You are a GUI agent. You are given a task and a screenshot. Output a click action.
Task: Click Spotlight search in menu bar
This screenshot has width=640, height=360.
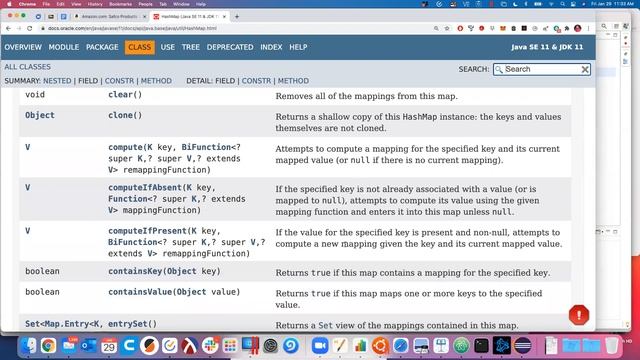[x=562, y=4]
